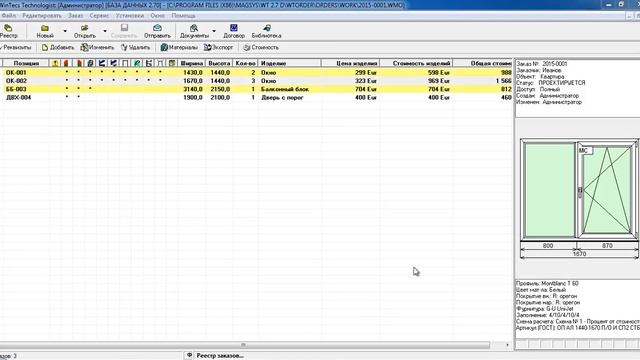Click the Позиция column header
This screenshot has width=640, height=360.
[x=26, y=63]
